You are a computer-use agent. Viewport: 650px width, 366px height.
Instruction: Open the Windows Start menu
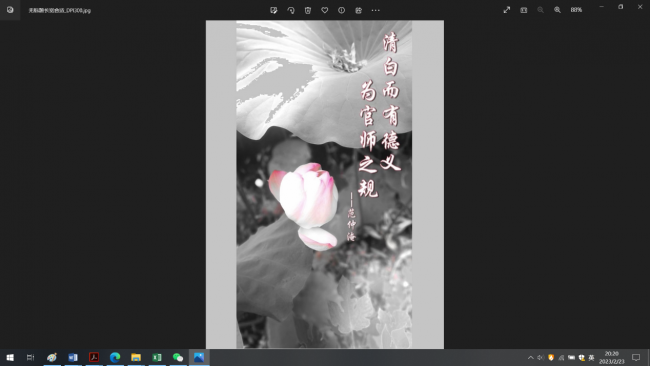[x=10, y=357]
